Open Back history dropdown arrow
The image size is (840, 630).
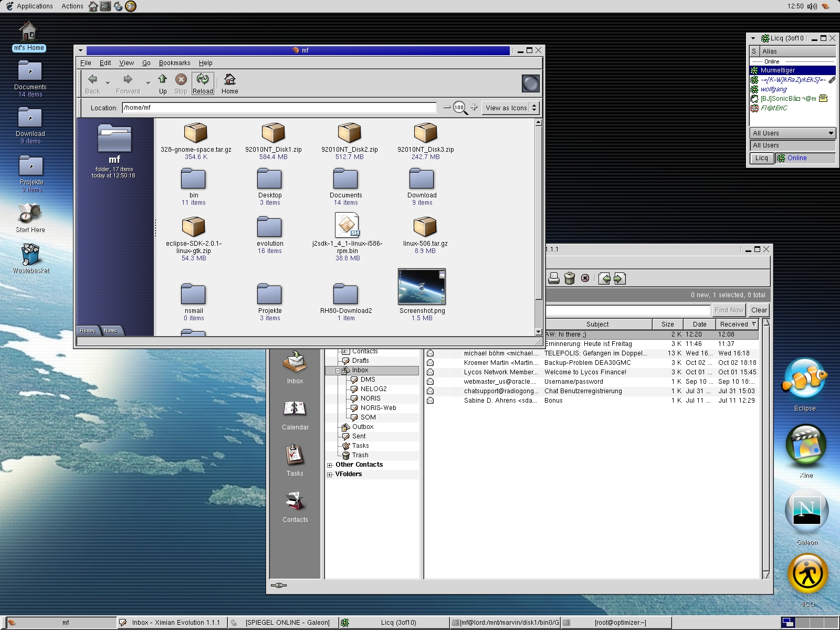click(x=108, y=83)
